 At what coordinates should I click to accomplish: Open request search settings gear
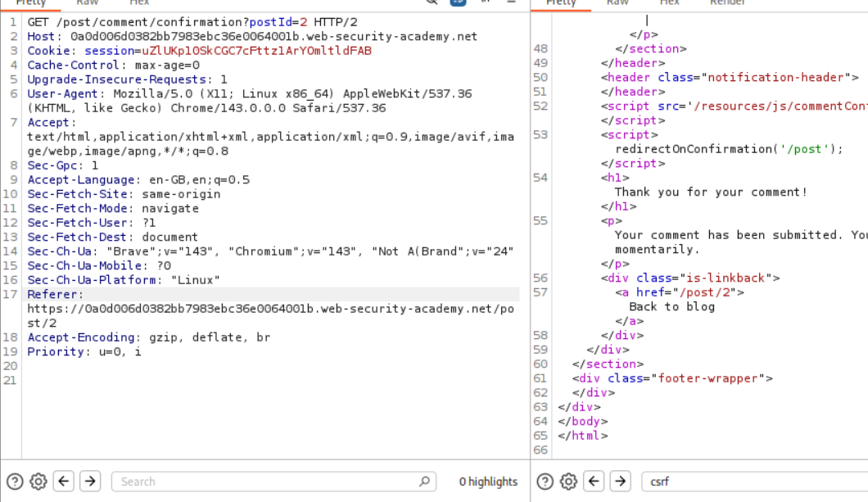[38, 482]
